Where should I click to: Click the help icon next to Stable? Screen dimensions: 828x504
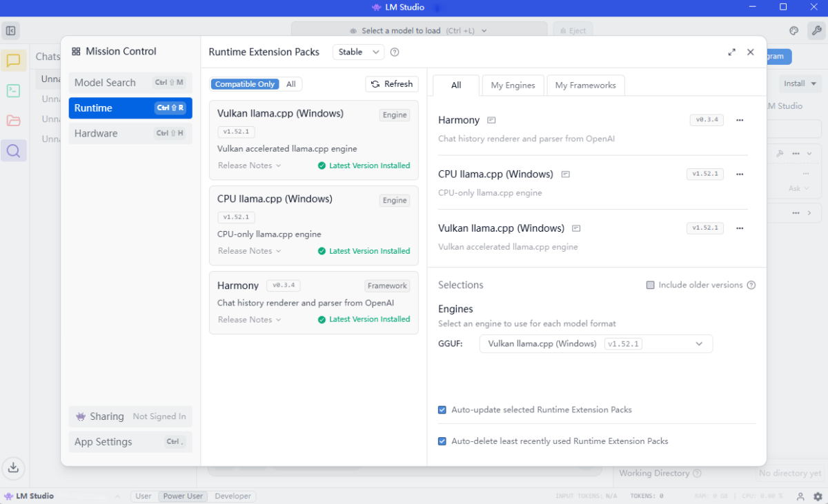tap(395, 52)
